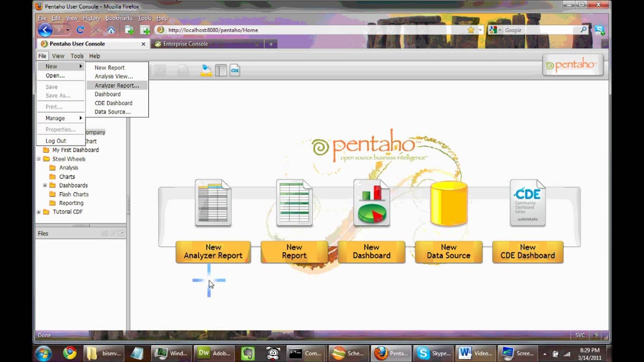Open the File menu in Pentaho
Screen dimensions: 644x362
[x=42, y=56]
